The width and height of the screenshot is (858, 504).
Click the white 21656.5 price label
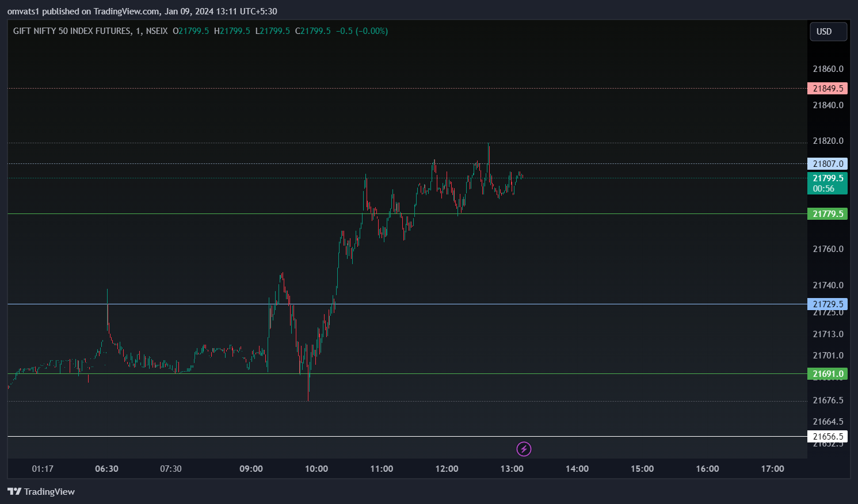pos(828,437)
